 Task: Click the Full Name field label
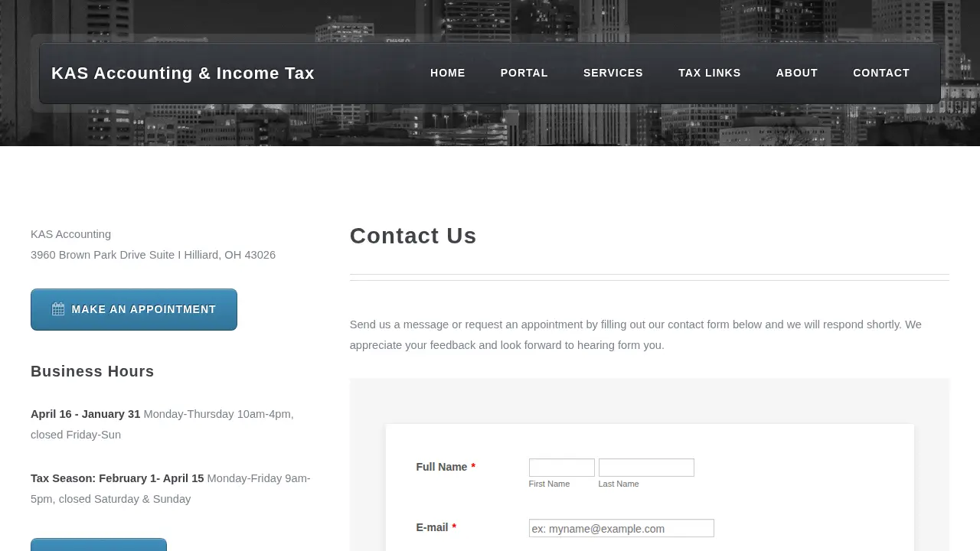[446, 467]
